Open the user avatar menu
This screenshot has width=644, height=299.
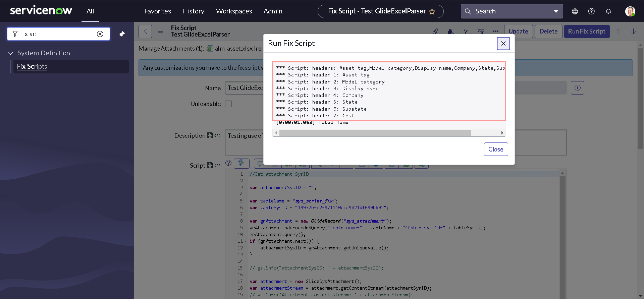coord(630,11)
